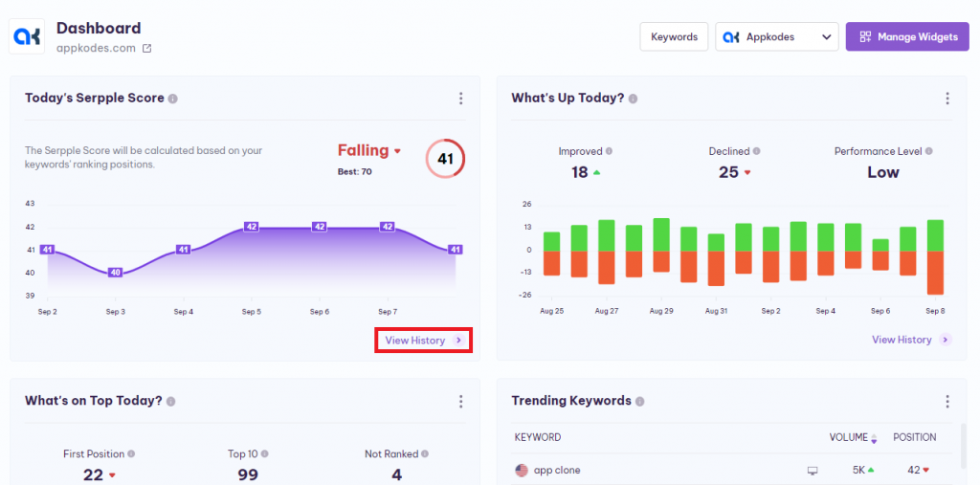The height and width of the screenshot is (485, 980).
Task: Sort keywords by the Volume column
Action: point(851,437)
